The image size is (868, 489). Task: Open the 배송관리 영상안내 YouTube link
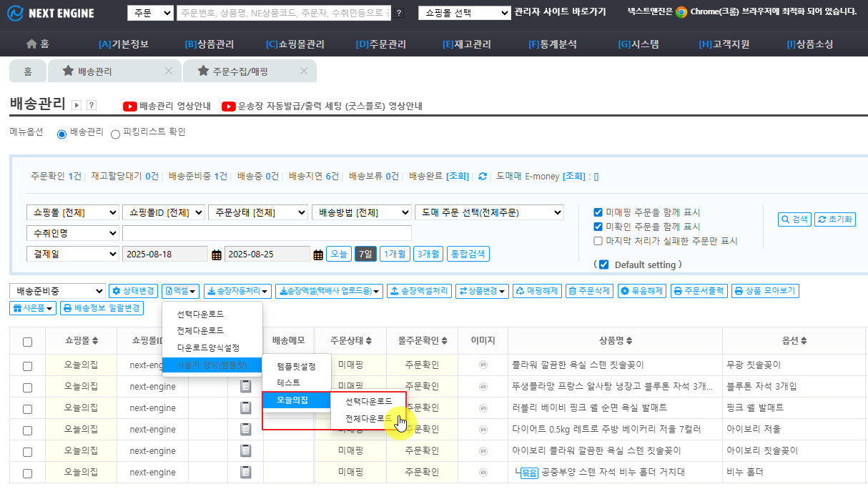click(x=167, y=107)
